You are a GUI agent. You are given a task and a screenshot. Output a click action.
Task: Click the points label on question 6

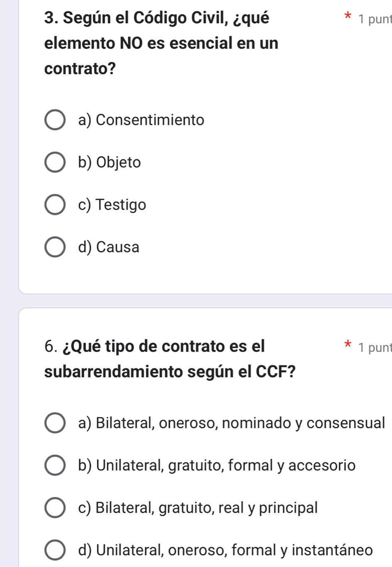(x=375, y=347)
